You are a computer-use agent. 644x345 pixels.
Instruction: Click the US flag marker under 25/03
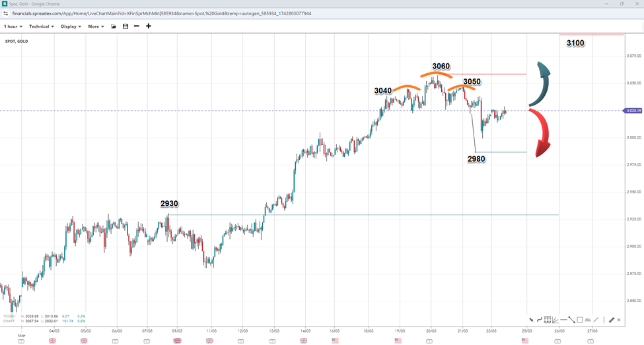pos(525,341)
